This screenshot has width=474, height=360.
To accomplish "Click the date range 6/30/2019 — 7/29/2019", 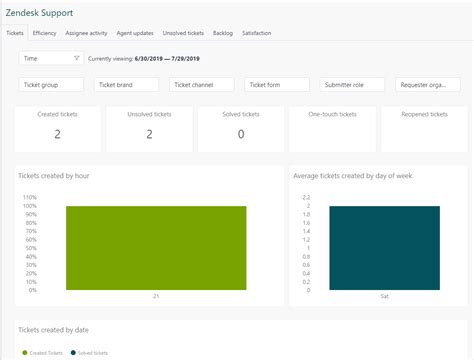I will pos(167,59).
